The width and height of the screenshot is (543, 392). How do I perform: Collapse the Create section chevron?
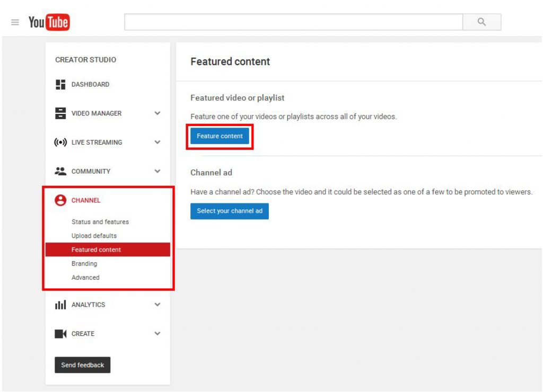[157, 333]
